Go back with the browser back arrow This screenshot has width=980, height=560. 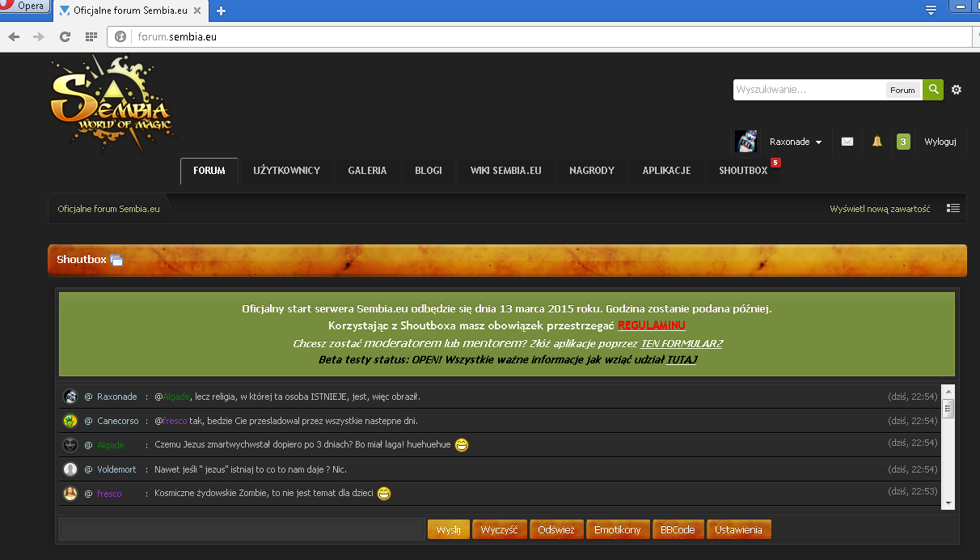(14, 36)
